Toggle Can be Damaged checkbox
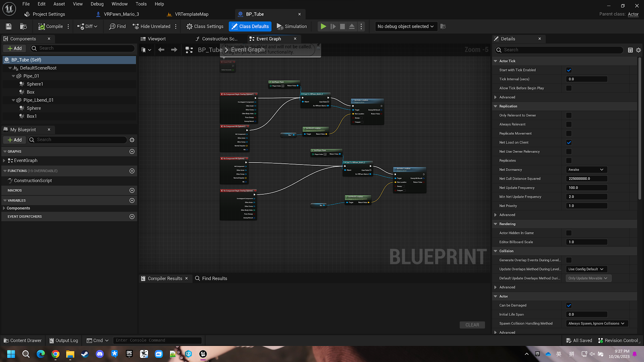 [x=569, y=305]
